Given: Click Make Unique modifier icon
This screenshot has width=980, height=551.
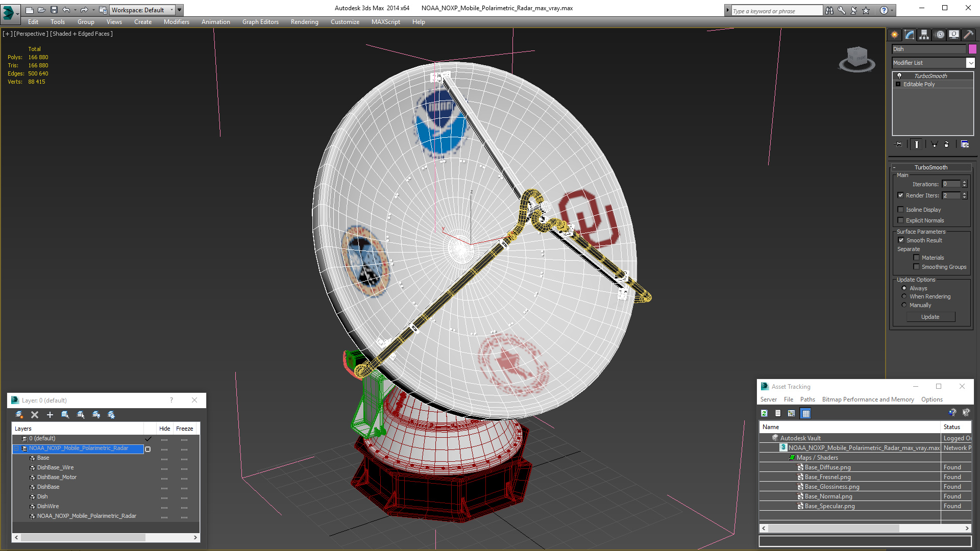Looking at the screenshot, I should (934, 144).
